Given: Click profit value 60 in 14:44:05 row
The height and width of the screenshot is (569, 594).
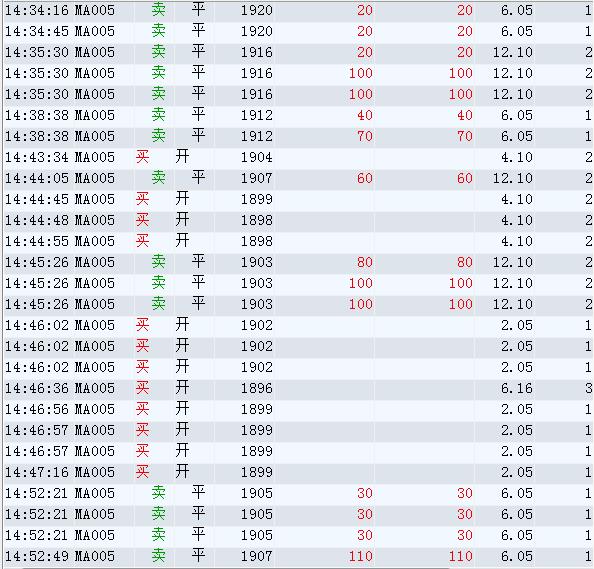Looking at the screenshot, I should tap(365, 178).
